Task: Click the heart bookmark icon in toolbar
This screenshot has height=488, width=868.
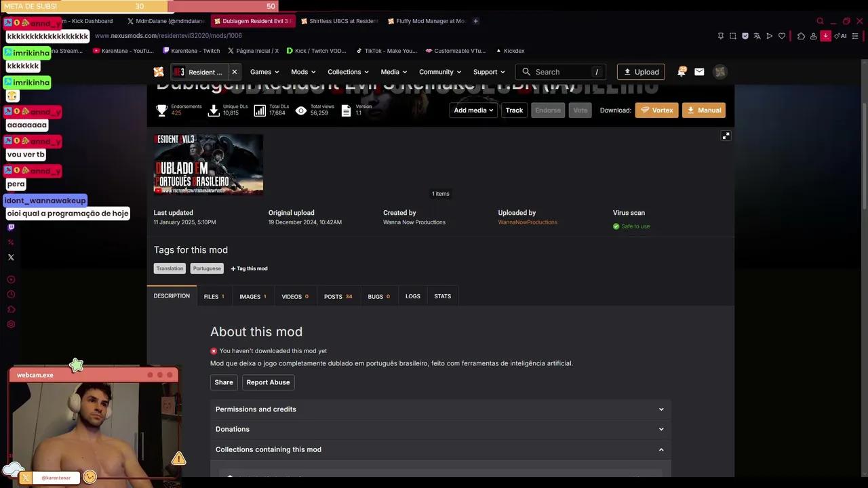Action: click(781, 36)
